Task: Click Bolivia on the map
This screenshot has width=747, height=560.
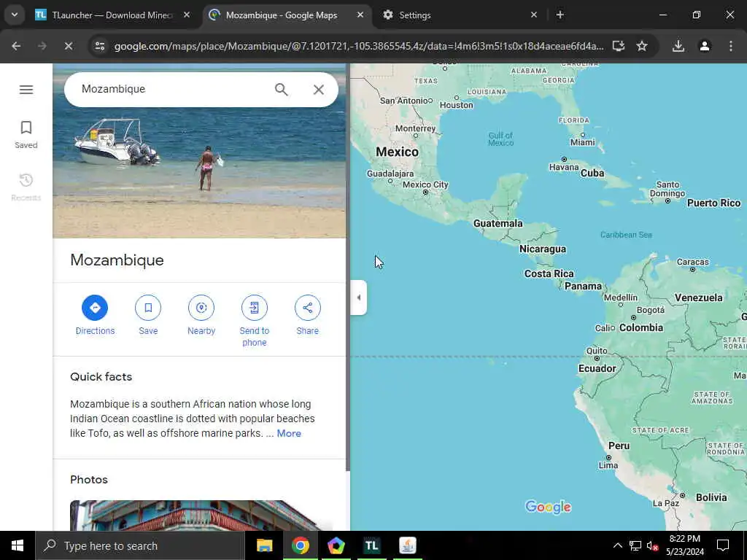Action: pos(711,497)
